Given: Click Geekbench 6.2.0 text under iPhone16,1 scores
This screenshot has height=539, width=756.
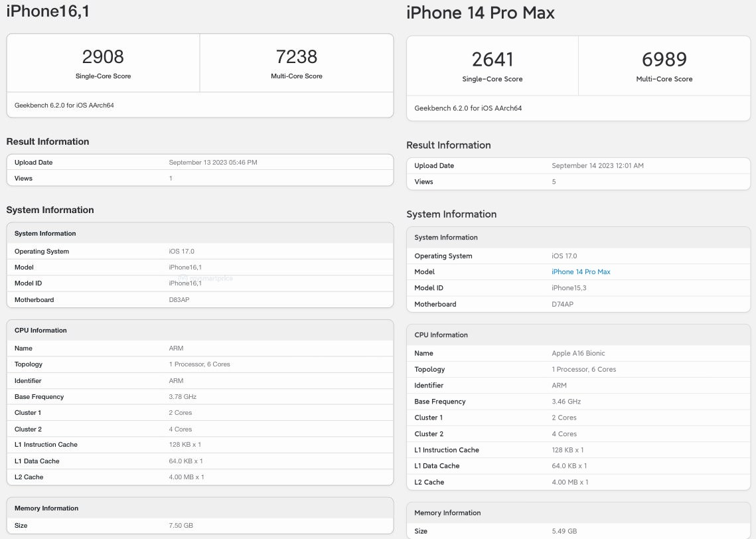Looking at the screenshot, I should (64, 106).
